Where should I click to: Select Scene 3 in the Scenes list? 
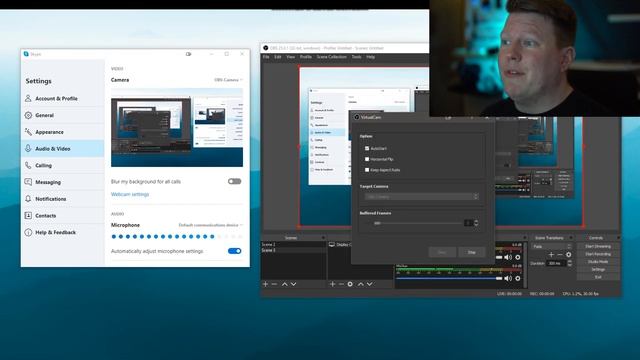[293, 250]
